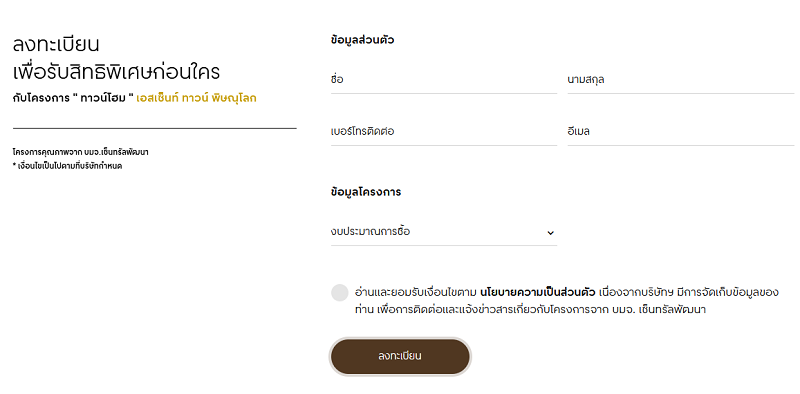The height and width of the screenshot is (394, 800).
Task: Click the อ่านและยอมรับเงื่อนไขตาม consent label text
Action: click(416, 293)
